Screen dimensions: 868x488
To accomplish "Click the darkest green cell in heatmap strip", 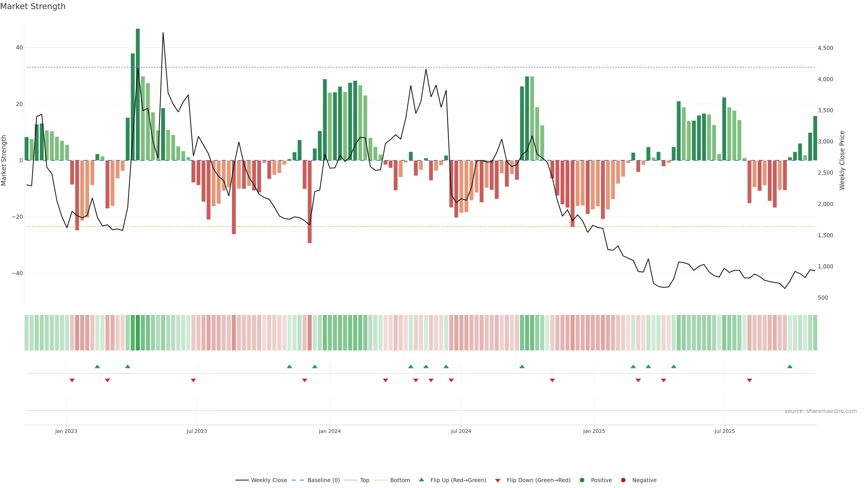I will [x=137, y=333].
